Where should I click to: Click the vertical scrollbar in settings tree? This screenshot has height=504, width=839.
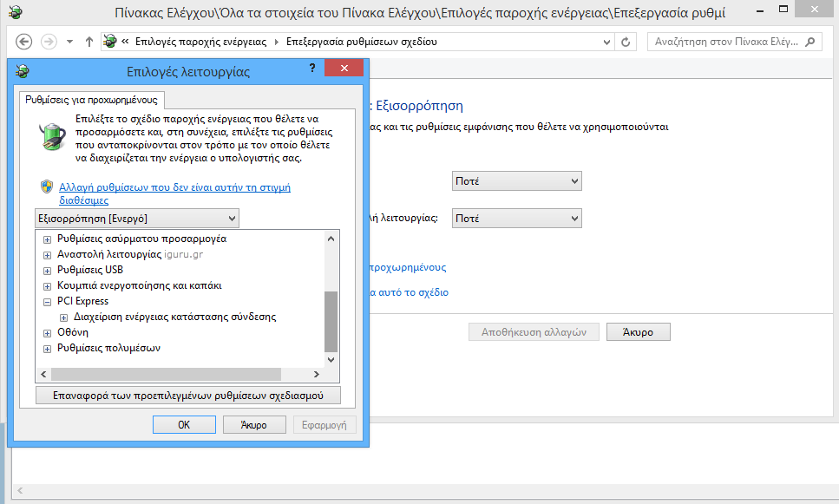tap(331, 321)
